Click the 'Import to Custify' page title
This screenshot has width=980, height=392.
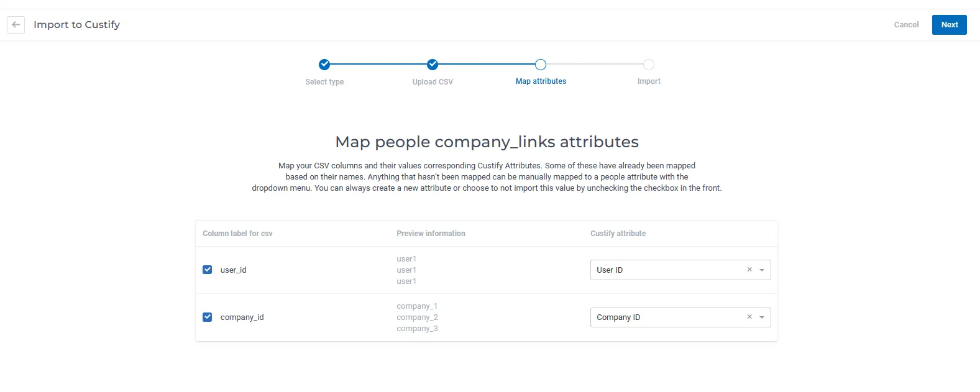pyautogui.click(x=76, y=25)
